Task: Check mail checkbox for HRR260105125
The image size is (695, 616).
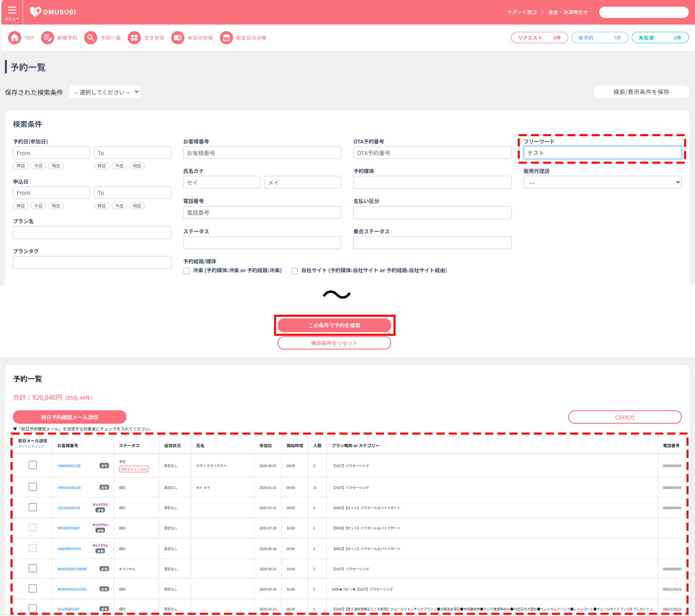Action: tap(33, 487)
